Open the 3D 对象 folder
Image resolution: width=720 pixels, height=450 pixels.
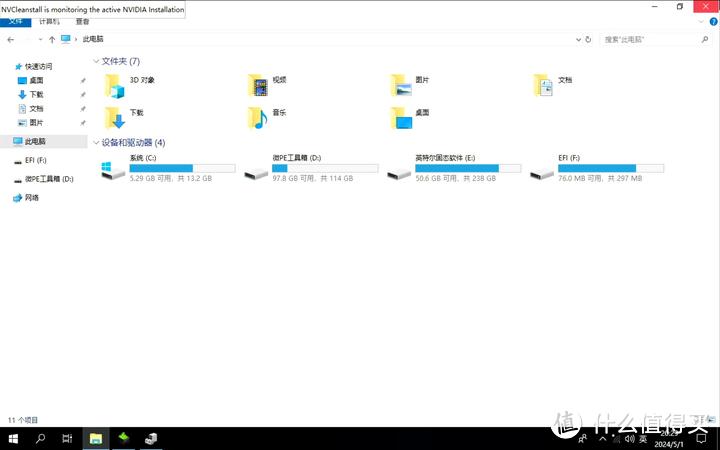pyautogui.click(x=117, y=86)
